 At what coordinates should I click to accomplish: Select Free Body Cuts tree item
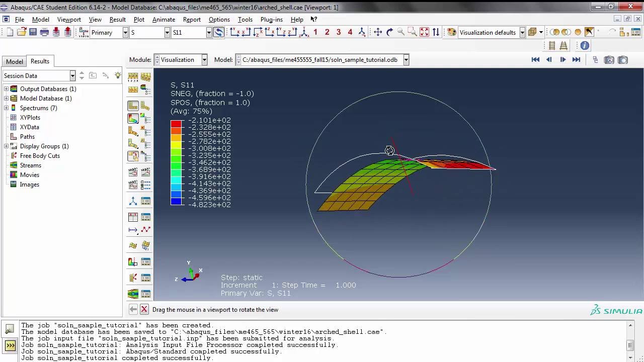pyautogui.click(x=40, y=156)
